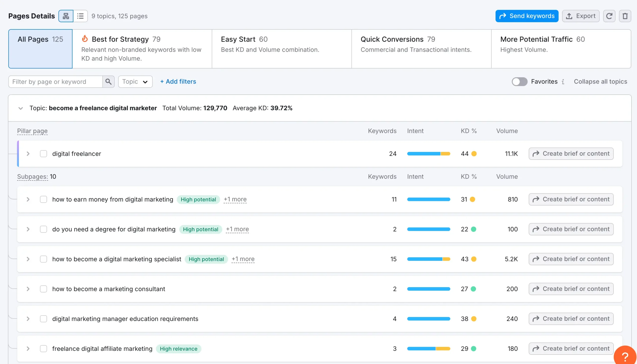Click Collapse all topics
Viewport: 637px width, 364px height.
(600, 82)
